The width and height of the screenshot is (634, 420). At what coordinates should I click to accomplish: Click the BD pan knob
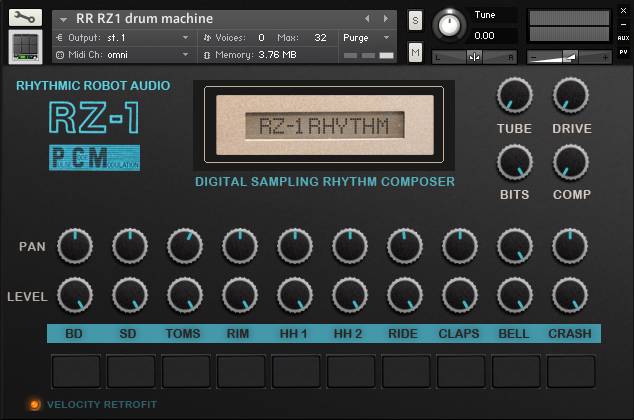75,246
